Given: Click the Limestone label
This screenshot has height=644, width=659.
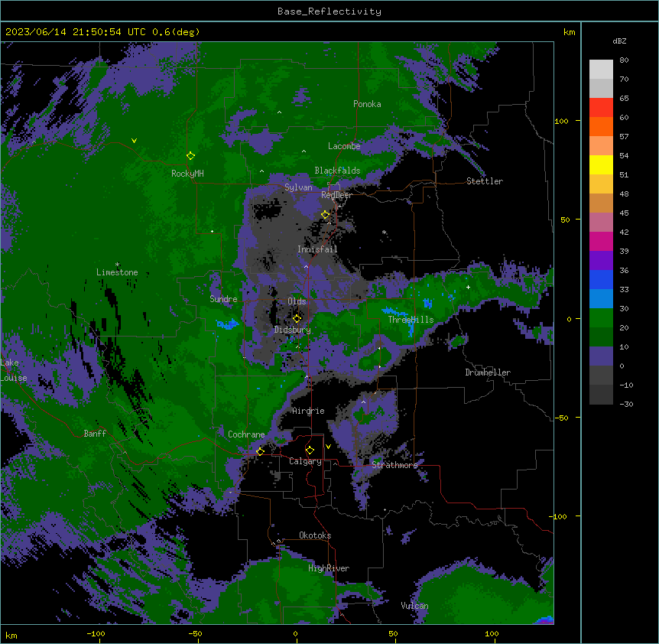Looking at the screenshot, I should click(117, 272).
